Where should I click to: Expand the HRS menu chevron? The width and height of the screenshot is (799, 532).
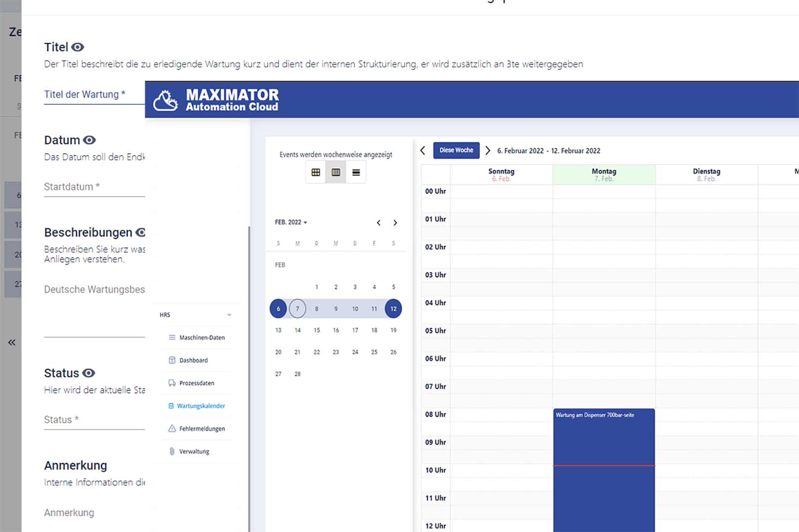[x=229, y=315]
